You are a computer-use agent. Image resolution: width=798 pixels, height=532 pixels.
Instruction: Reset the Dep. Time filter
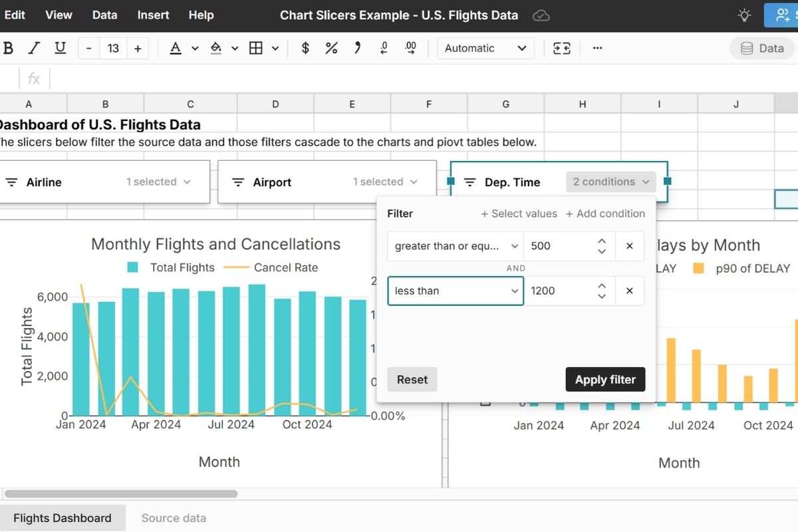coord(412,380)
